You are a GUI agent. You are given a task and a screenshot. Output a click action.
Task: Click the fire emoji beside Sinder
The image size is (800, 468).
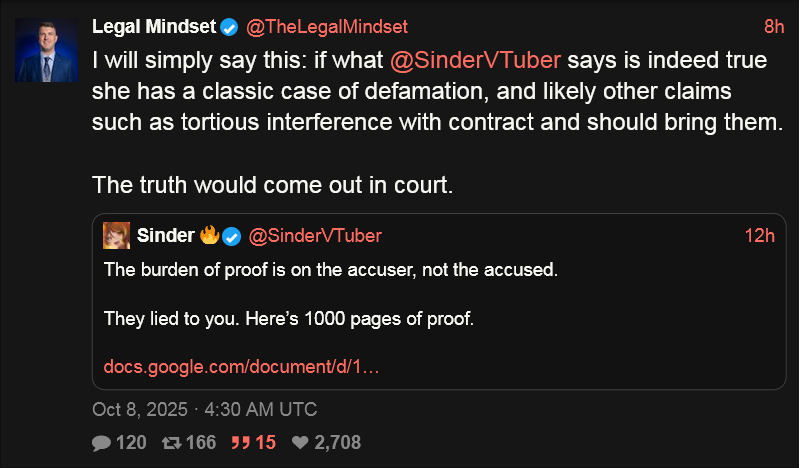coord(209,236)
